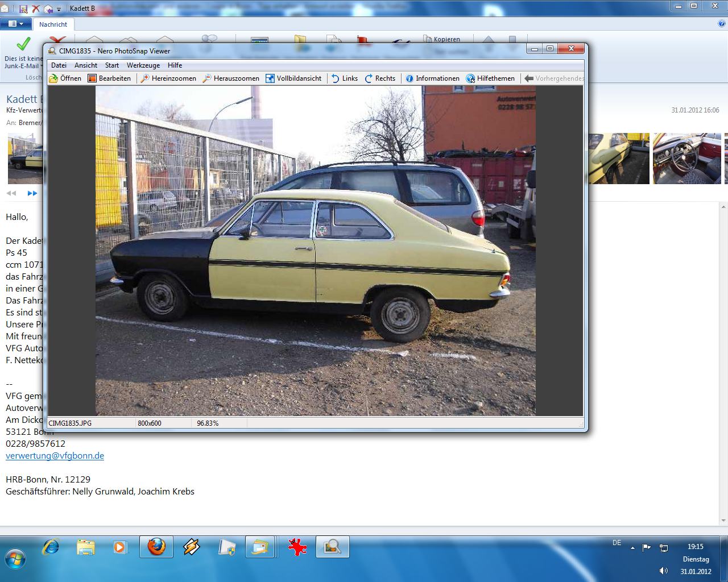Rotate image left with Links
The image size is (728, 582).
coord(345,78)
